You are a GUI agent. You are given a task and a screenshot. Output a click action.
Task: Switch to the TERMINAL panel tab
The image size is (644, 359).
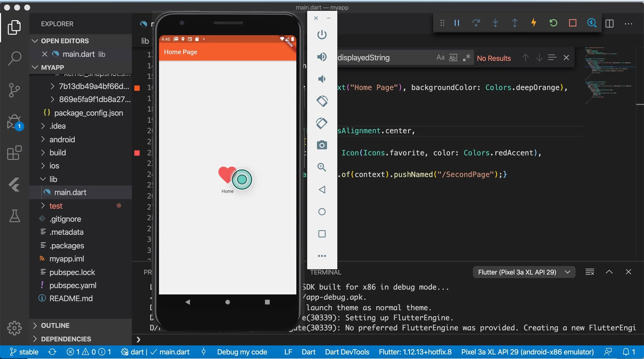326,272
